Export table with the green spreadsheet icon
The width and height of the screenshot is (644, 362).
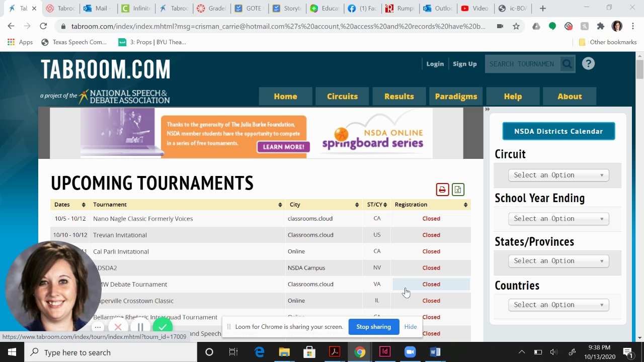tap(458, 190)
